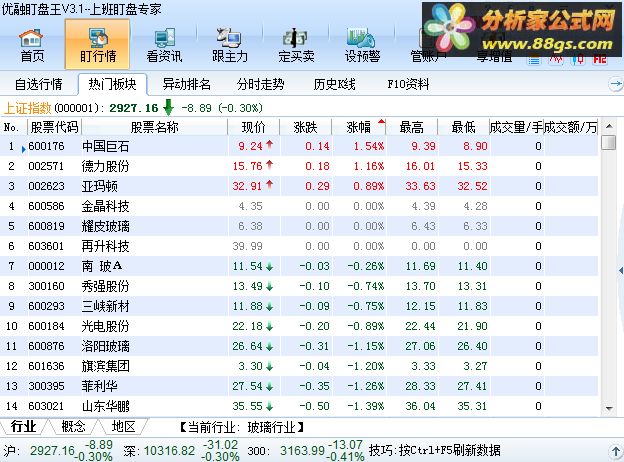Select the 德力股份 stock row
The image size is (624, 462).
pos(299,166)
